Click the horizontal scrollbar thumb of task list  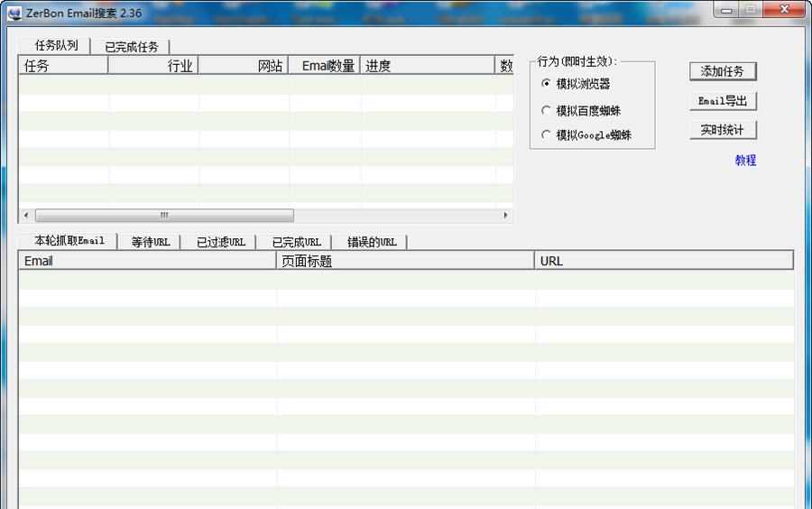(164, 215)
